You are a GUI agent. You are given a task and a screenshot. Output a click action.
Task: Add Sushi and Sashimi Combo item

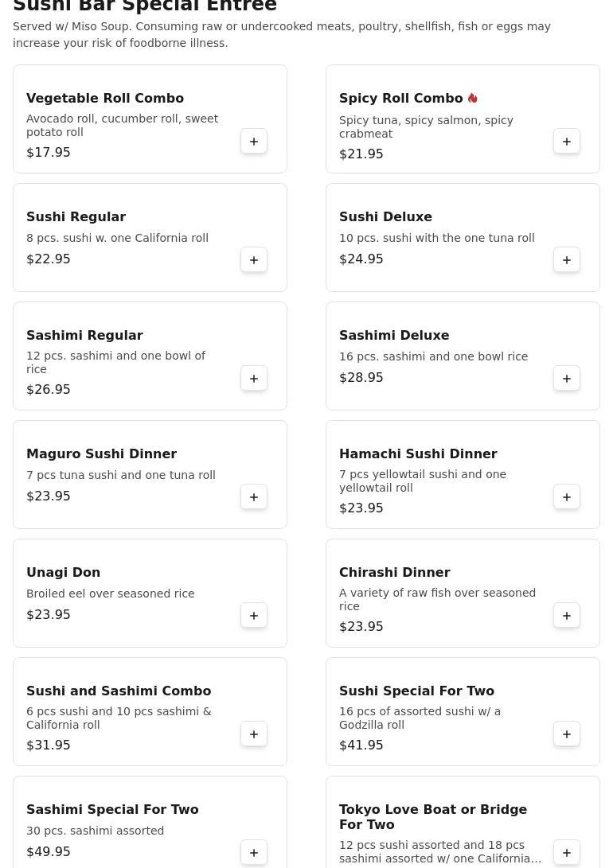tap(254, 734)
